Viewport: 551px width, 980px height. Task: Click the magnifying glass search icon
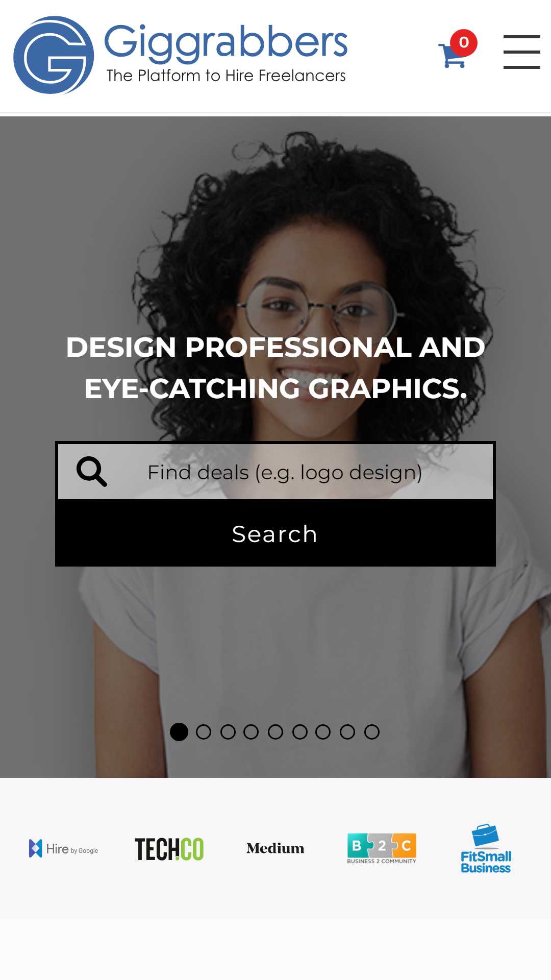tap(92, 471)
